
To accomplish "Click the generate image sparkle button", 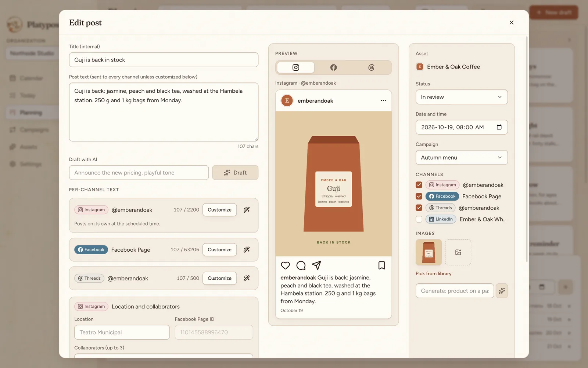I will coord(502,291).
